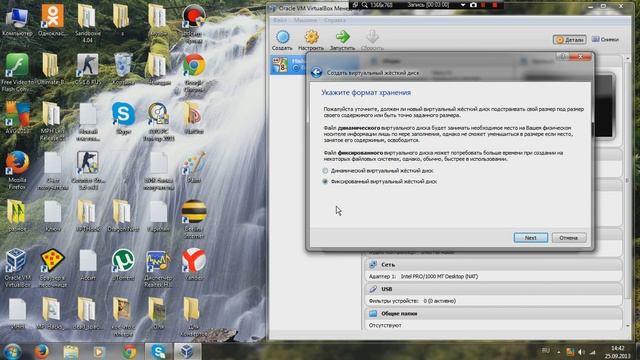
Task: Open the Beeline Internet striped ball icon
Action: click(193, 219)
